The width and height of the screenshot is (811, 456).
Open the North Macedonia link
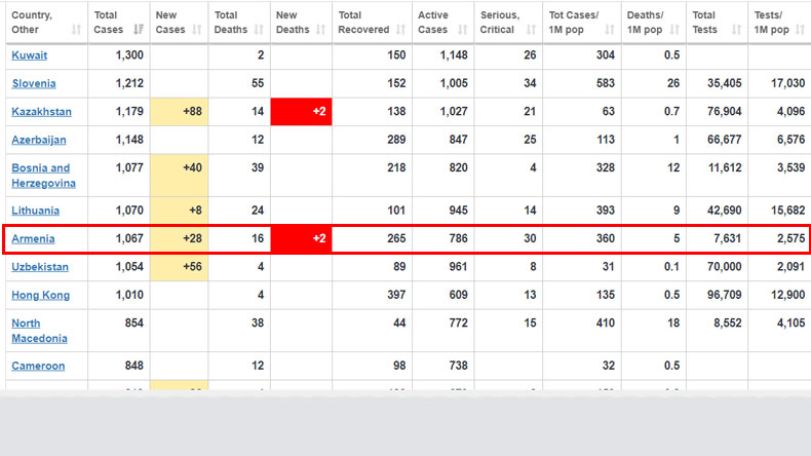[39, 330]
